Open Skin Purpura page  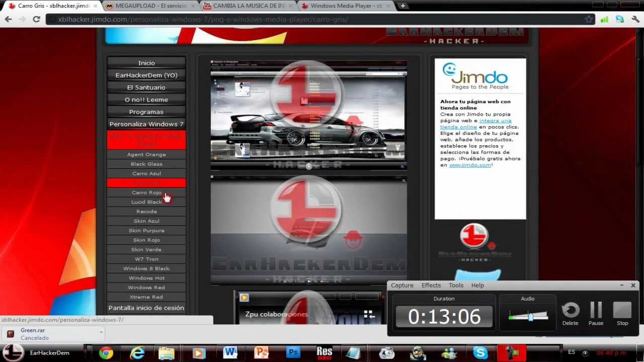point(146,230)
